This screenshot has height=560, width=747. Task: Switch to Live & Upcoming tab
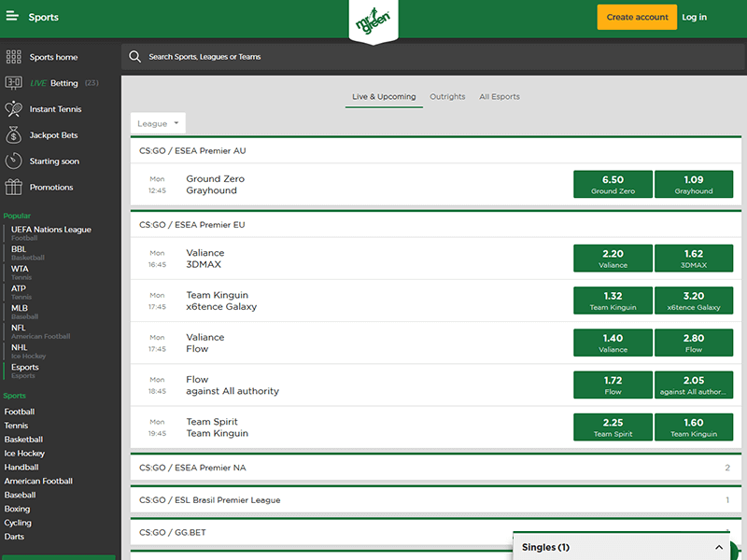tap(384, 97)
